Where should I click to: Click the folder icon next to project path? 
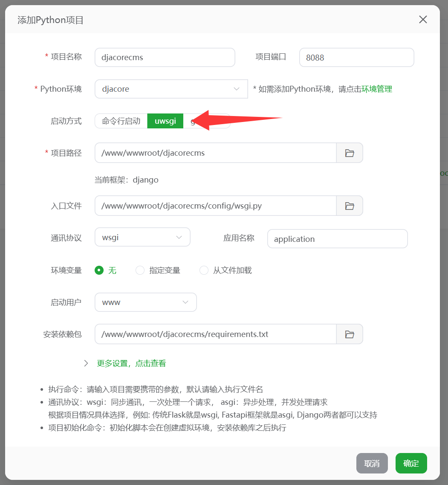[350, 153]
